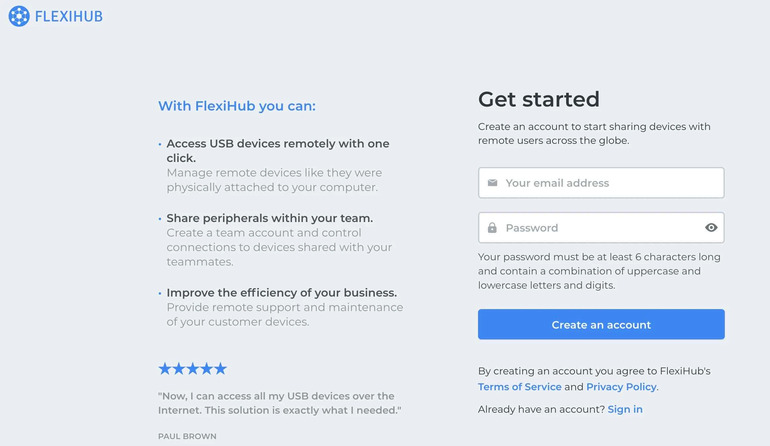This screenshot has width=770, height=446.
Task: Focus the Your email address input
Action: 610,183
